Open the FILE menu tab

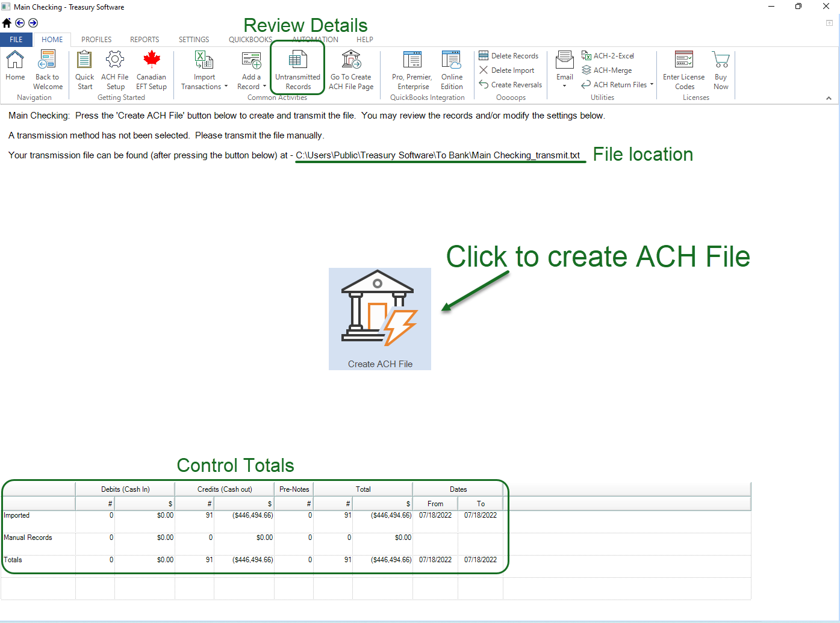(x=16, y=40)
